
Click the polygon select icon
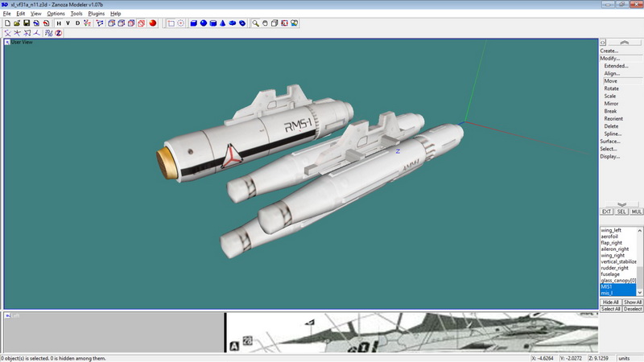tap(100, 23)
